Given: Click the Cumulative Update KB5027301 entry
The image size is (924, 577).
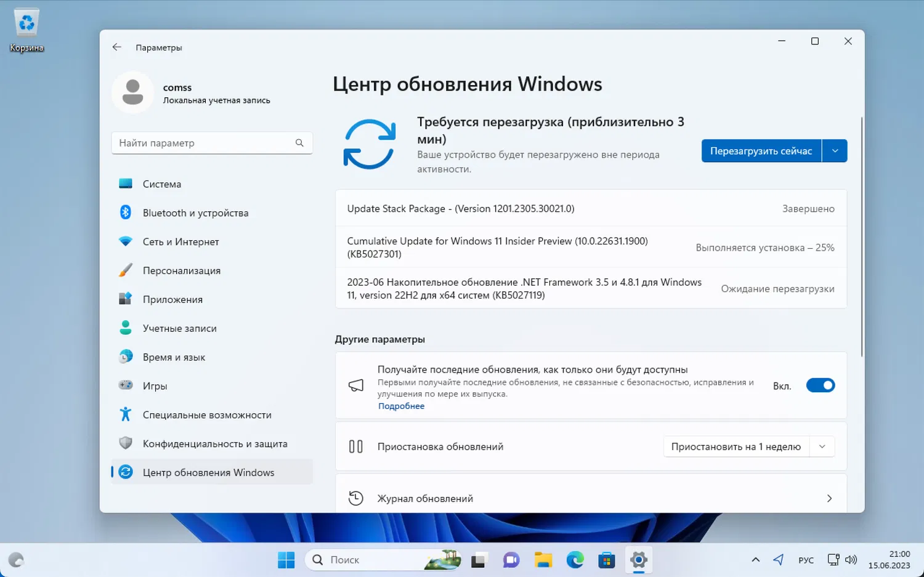Looking at the screenshot, I should tap(591, 247).
